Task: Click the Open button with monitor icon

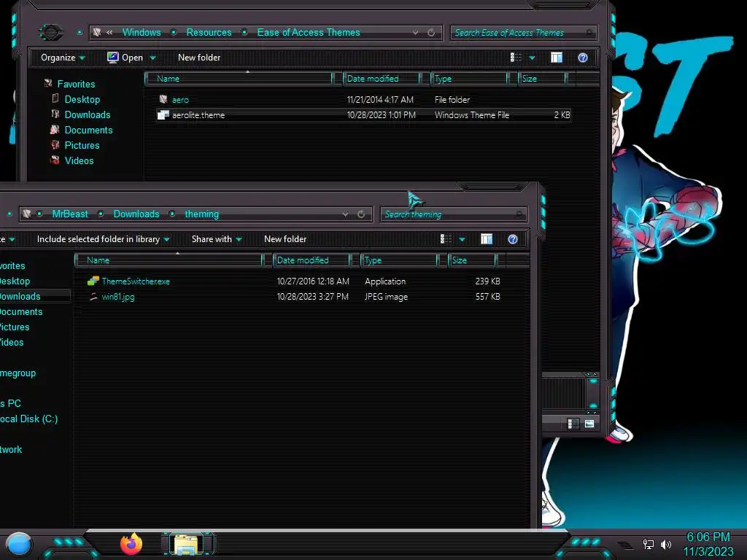Action: pyautogui.click(x=125, y=58)
